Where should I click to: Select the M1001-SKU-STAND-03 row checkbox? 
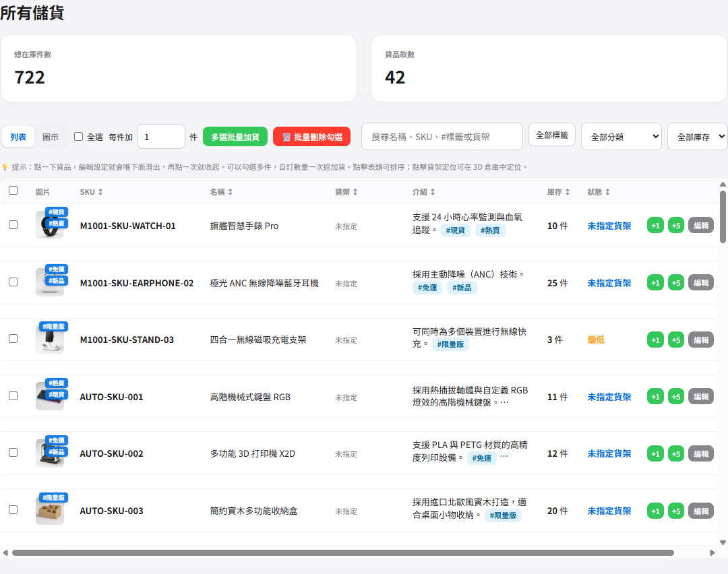13,339
